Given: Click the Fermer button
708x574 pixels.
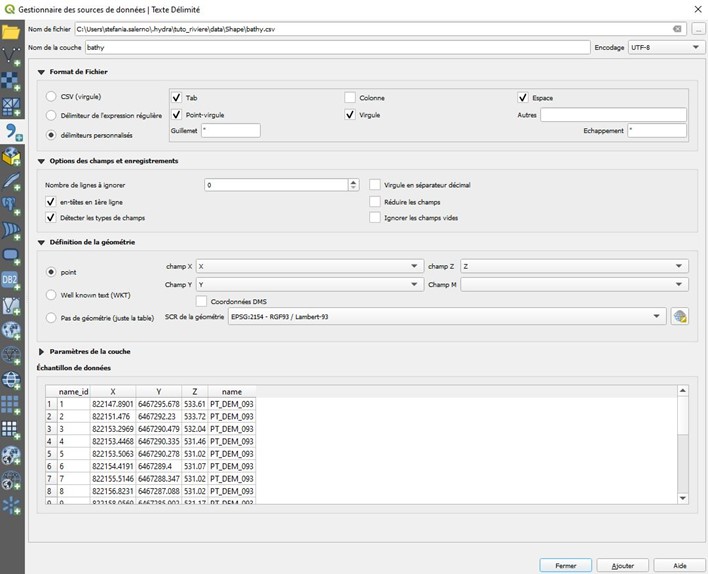Looking at the screenshot, I should click(x=565, y=565).
